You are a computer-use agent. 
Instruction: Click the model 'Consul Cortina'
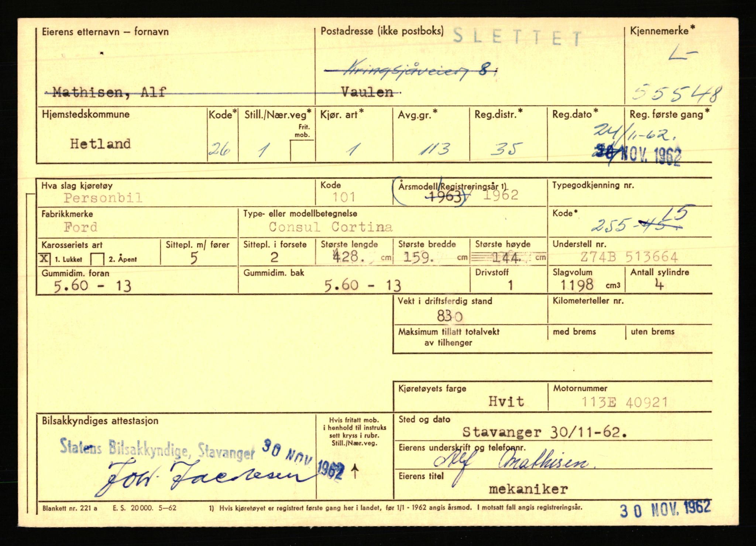pos(331,227)
